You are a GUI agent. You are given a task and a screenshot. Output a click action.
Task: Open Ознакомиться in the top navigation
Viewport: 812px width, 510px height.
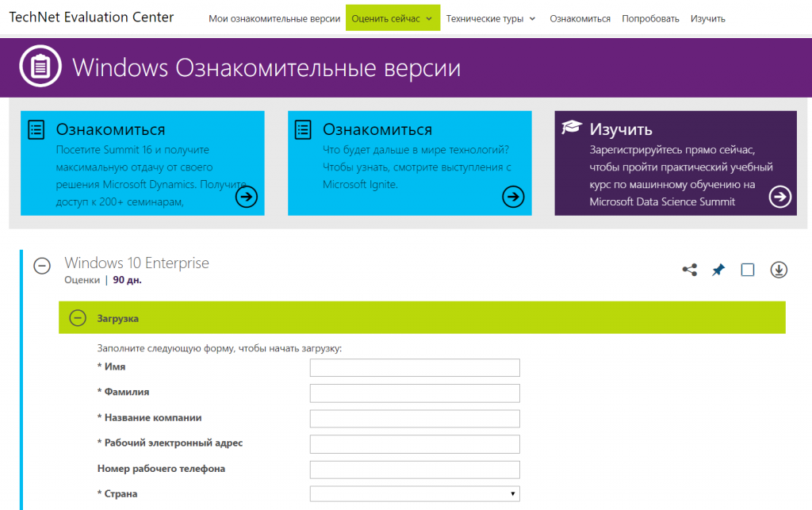pos(580,19)
